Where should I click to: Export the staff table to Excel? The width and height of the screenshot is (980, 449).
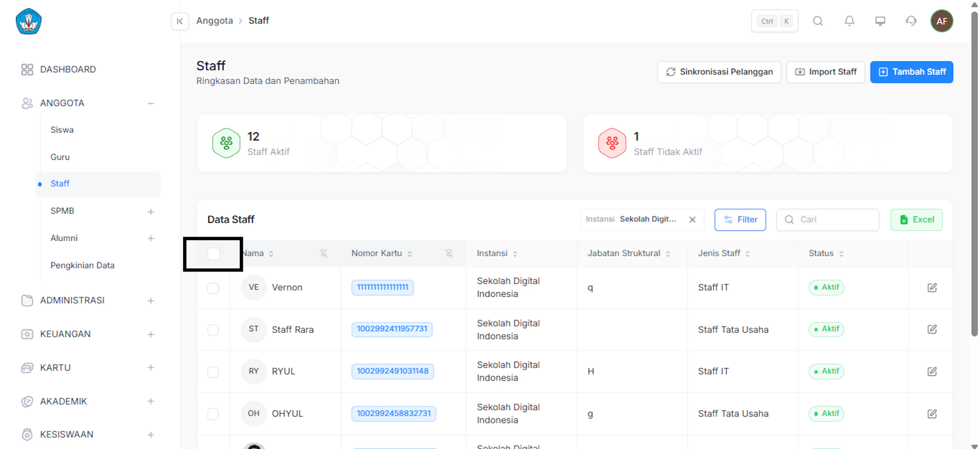point(916,219)
